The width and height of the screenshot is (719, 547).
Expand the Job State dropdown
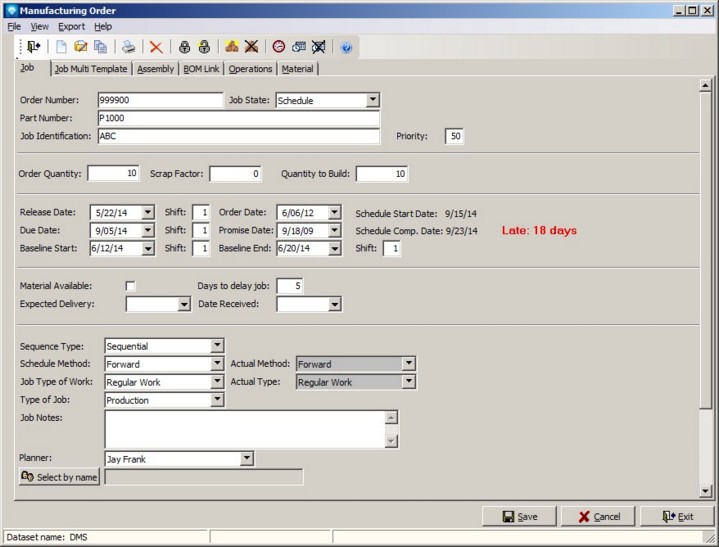pos(372,100)
